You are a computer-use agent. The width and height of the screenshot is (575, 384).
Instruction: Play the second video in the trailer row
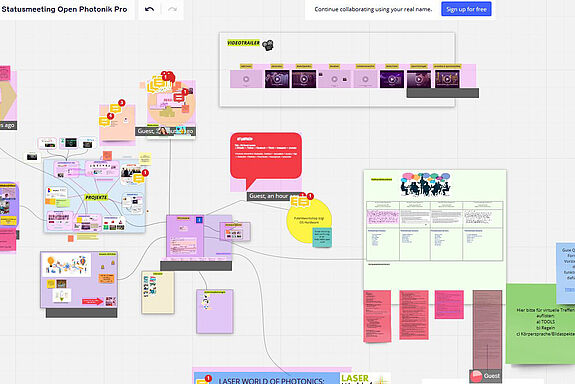click(x=277, y=79)
